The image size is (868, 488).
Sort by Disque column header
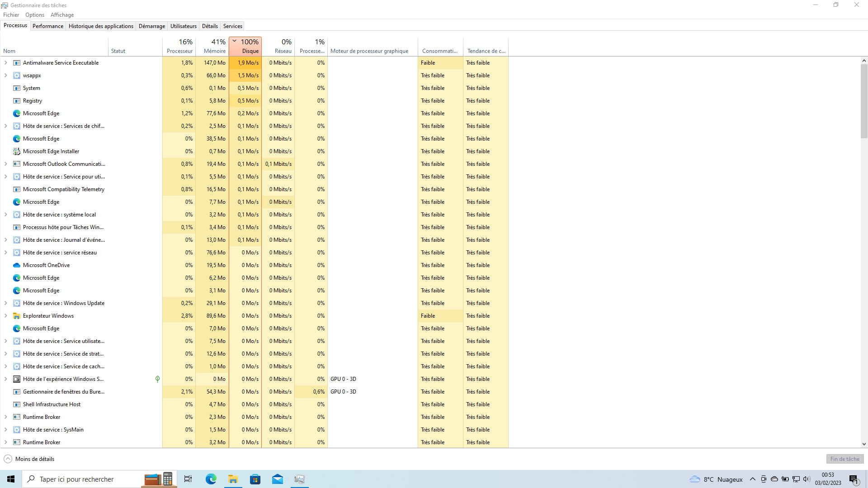pos(245,46)
